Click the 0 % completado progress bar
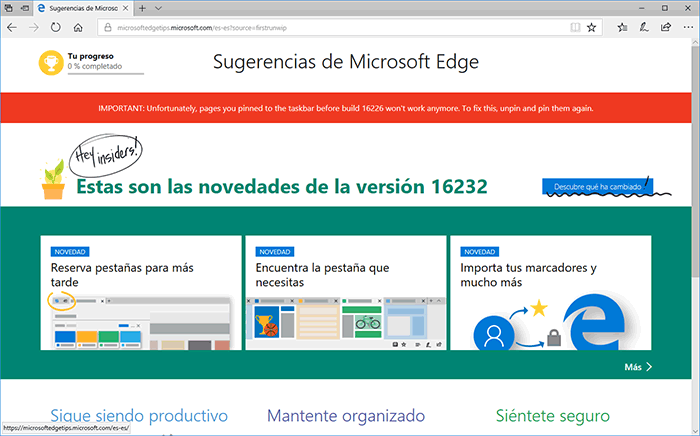 click(106, 74)
